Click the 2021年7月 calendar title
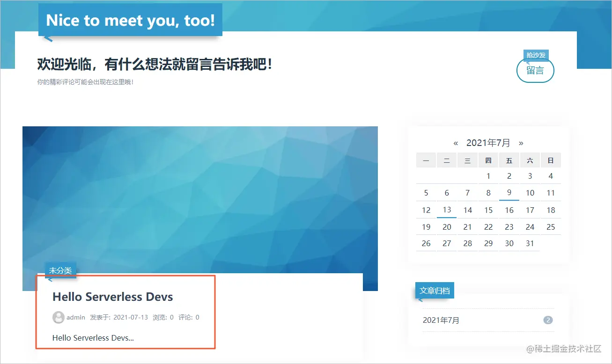The image size is (612, 364). tap(488, 143)
